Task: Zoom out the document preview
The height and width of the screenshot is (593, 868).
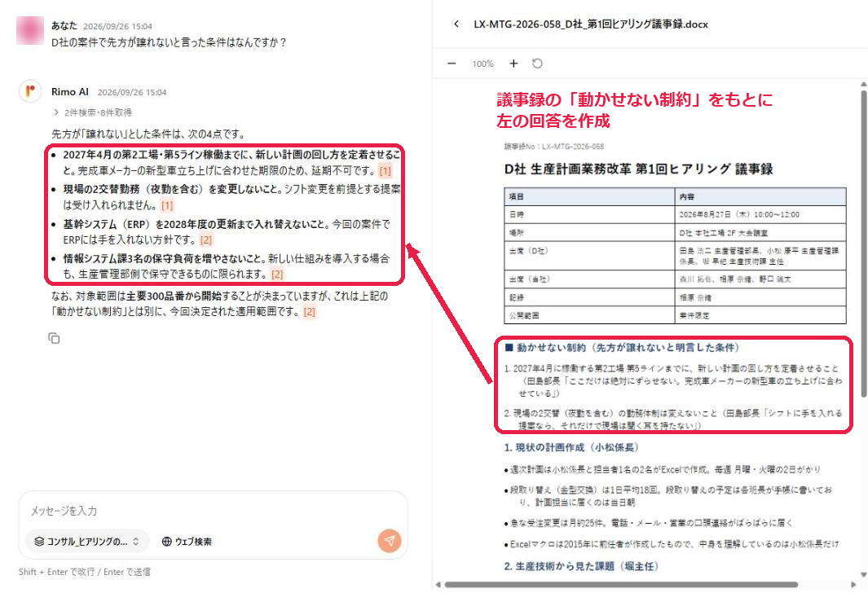Action: (452, 64)
